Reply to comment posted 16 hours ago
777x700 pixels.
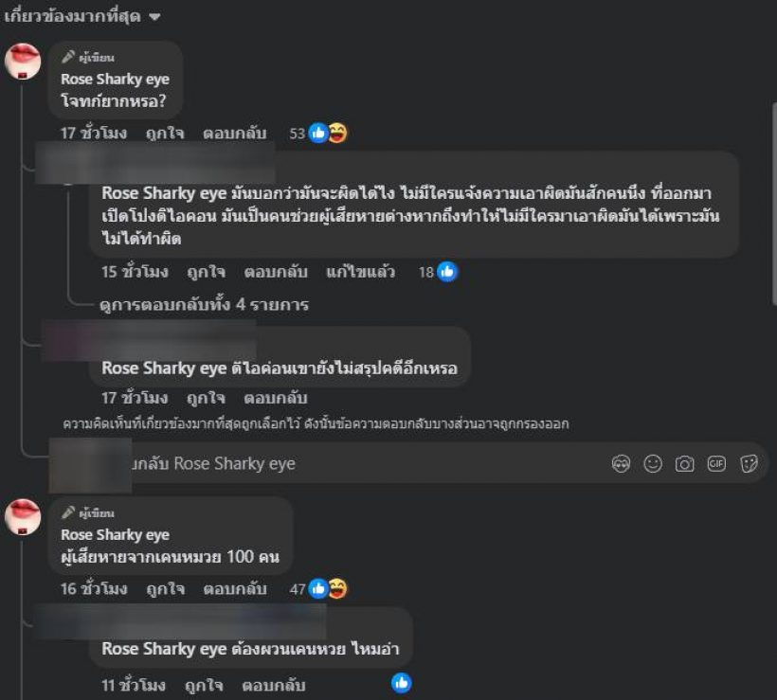(235, 589)
